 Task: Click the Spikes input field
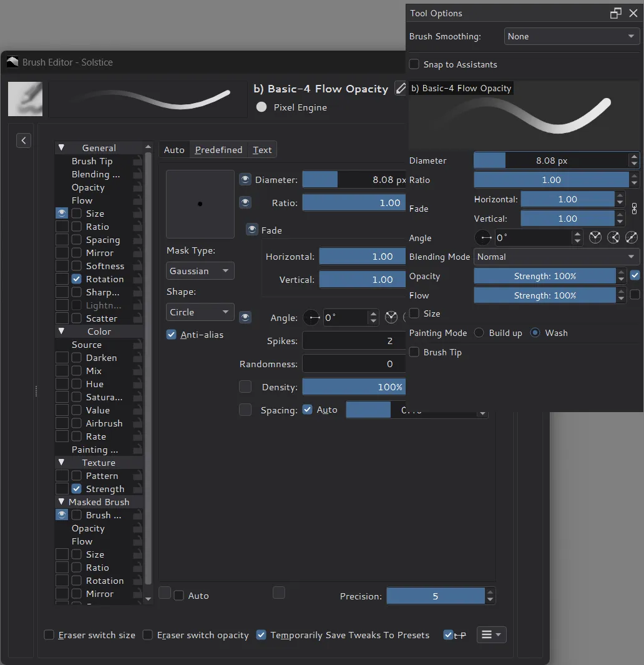point(354,340)
